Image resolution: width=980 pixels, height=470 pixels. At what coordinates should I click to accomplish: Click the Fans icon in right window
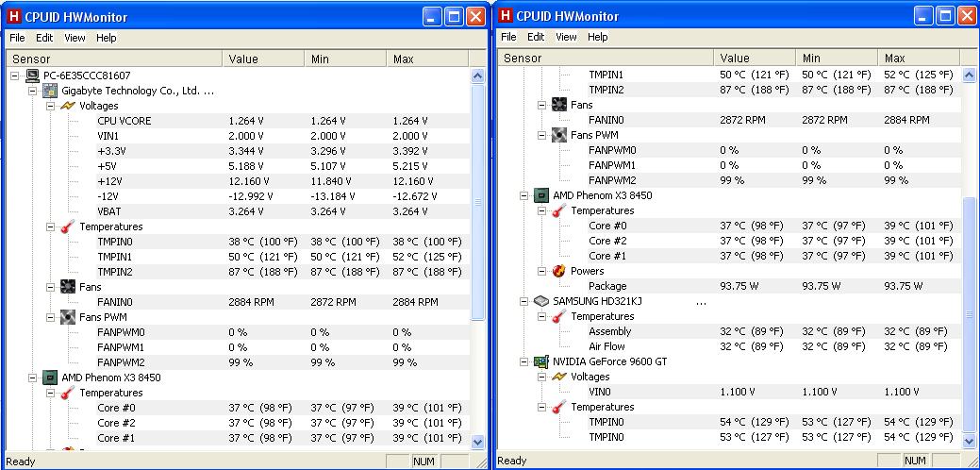click(x=559, y=105)
